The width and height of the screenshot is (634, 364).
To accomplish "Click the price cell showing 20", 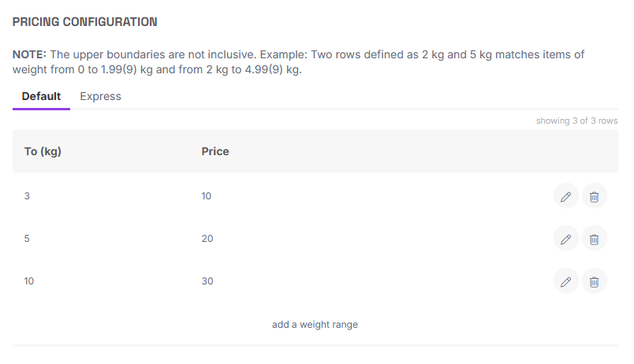I will tap(207, 239).
